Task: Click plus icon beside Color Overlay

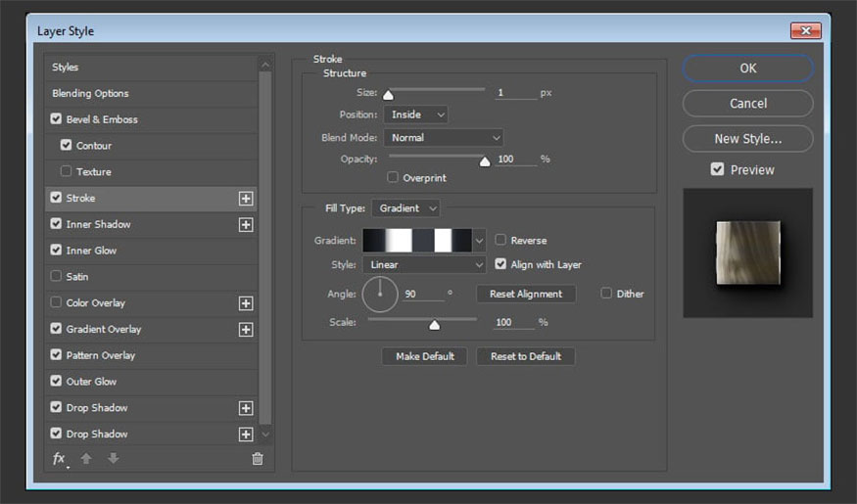Action: 246,303
